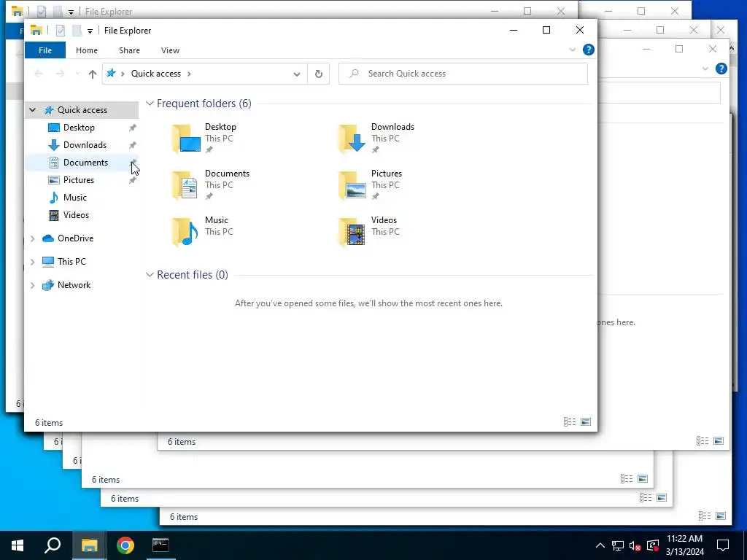Image resolution: width=747 pixels, height=560 pixels.
Task: Open the Action Center notifications icon
Action: [723, 545]
